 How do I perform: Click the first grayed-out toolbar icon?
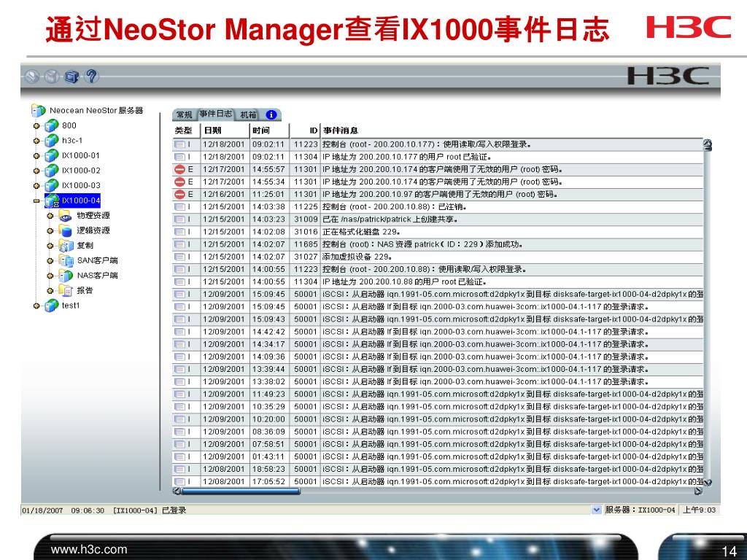click(x=32, y=77)
